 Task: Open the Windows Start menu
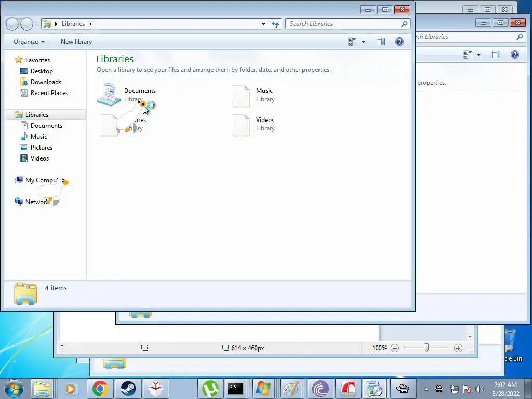[x=14, y=389]
